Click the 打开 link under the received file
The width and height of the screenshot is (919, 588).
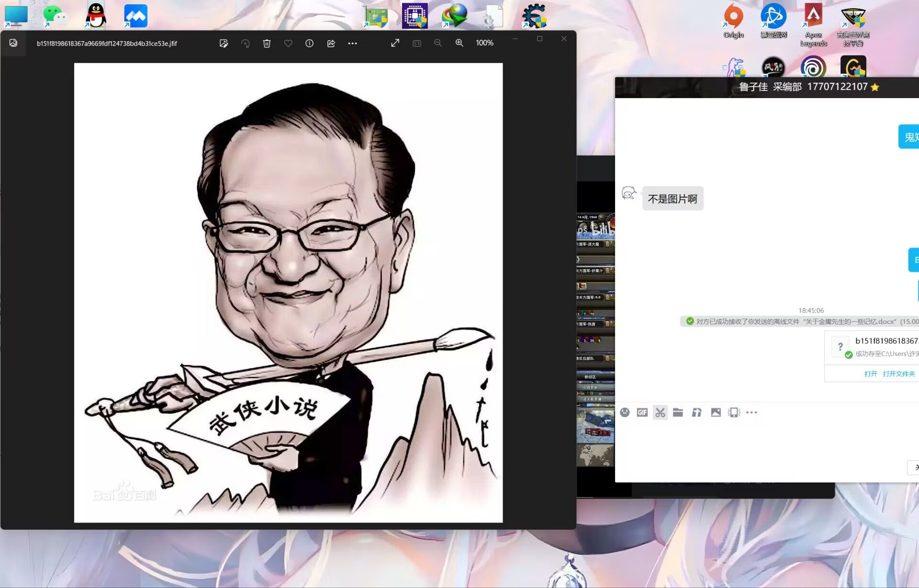coord(871,374)
